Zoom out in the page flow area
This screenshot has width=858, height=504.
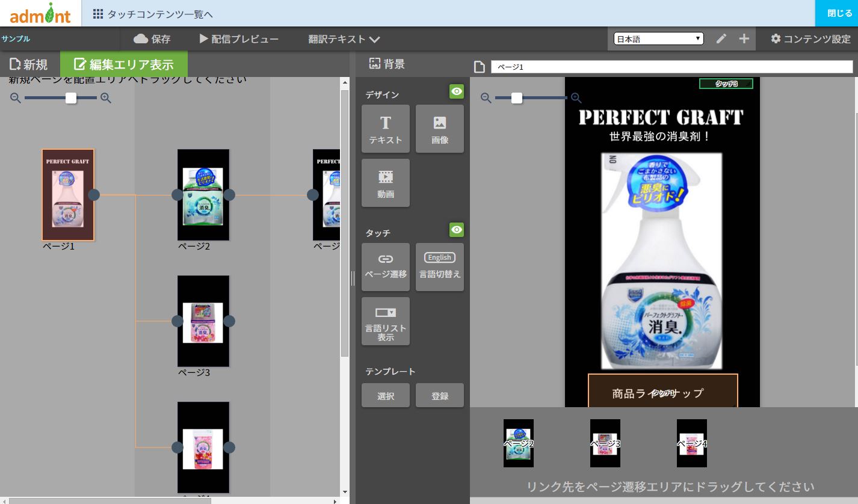coord(16,98)
